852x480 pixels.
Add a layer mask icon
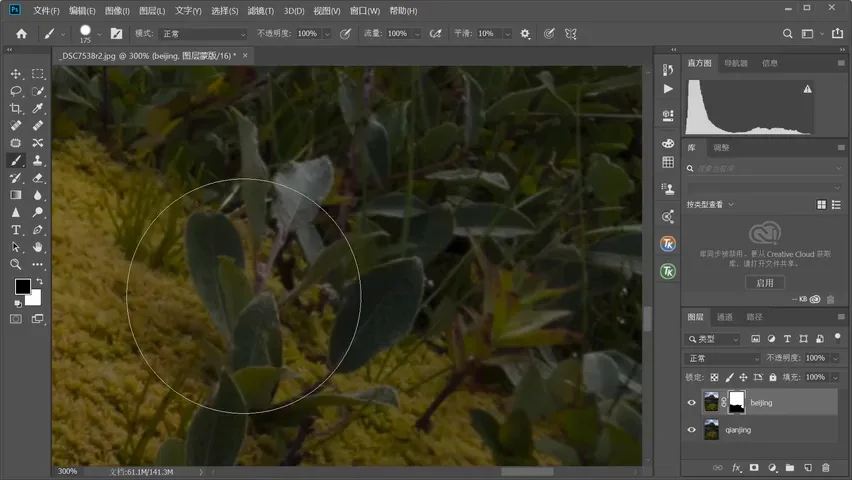tap(754, 467)
